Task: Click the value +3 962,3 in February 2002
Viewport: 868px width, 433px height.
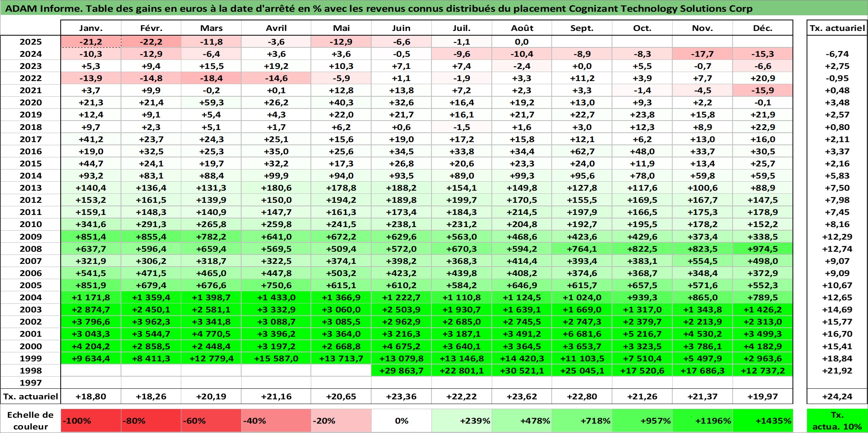Action: pyautogui.click(x=151, y=322)
